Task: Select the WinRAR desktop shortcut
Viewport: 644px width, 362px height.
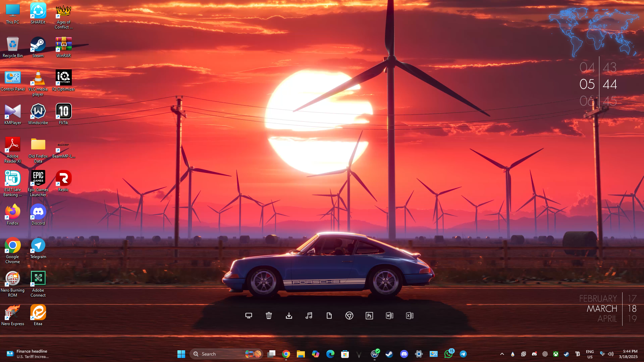Action: (64, 48)
